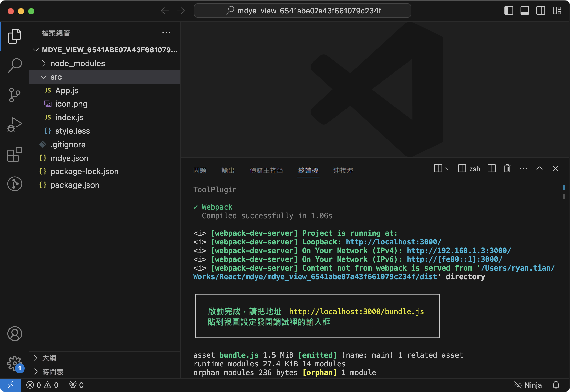Open the Extensions view icon
Screen dimensions: 570x392
pos(15,154)
